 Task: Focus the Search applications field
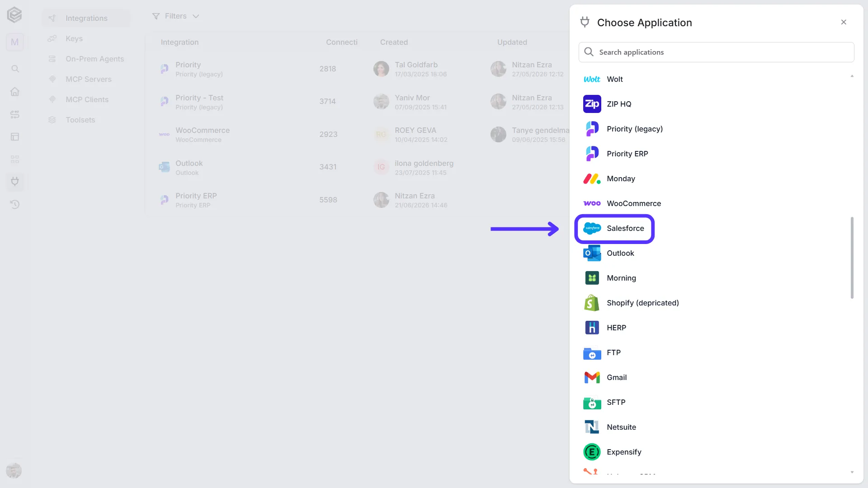click(x=716, y=52)
